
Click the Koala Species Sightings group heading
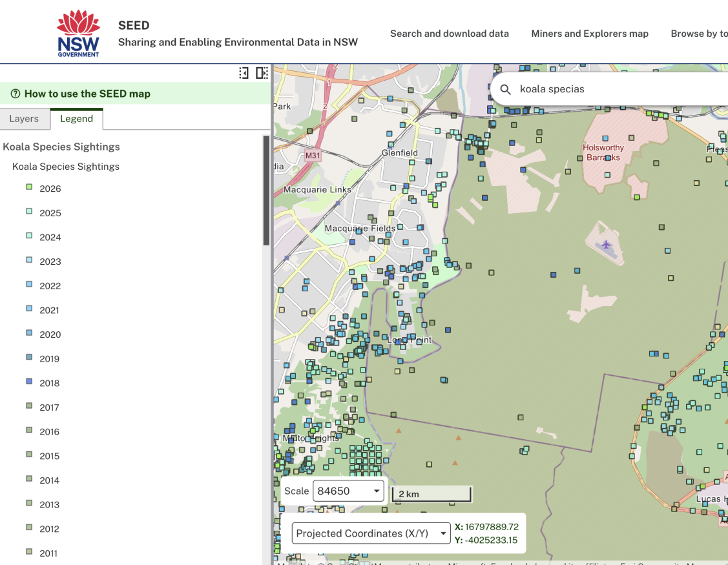61,147
